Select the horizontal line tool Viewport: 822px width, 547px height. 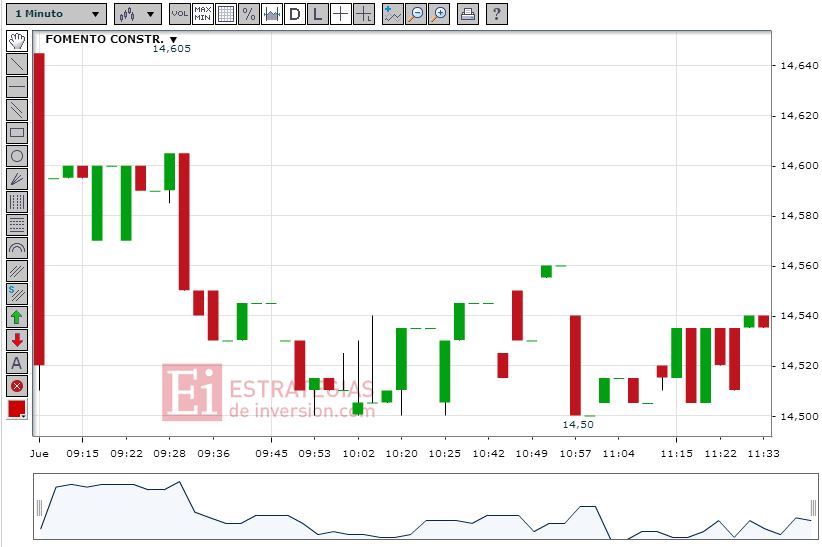click(x=17, y=87)
